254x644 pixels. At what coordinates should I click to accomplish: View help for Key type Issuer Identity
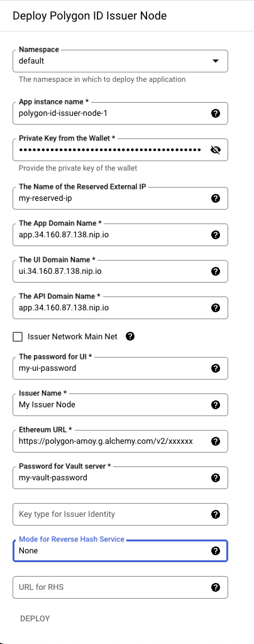[216, 514]
